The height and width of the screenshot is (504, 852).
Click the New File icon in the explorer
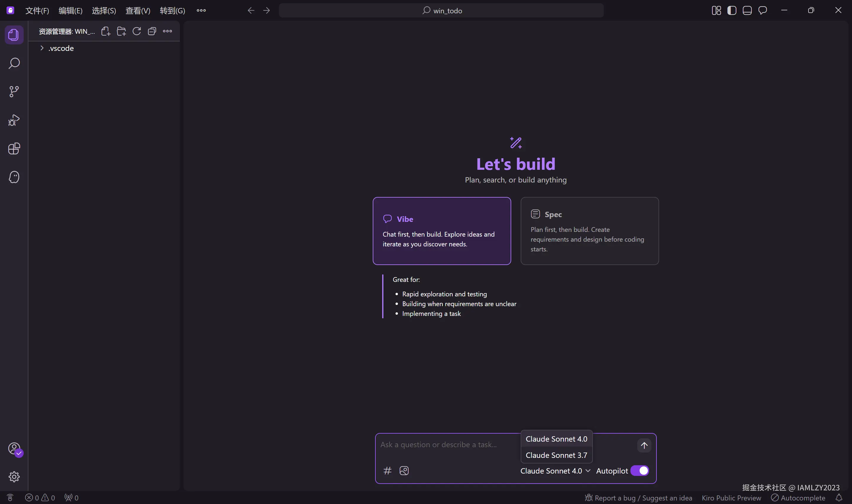[x=106, y=31]
